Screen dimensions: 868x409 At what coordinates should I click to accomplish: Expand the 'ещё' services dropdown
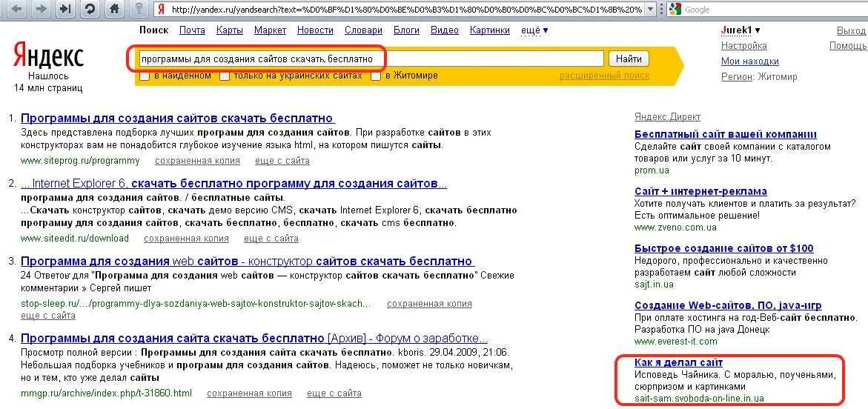tap(534, 30)
